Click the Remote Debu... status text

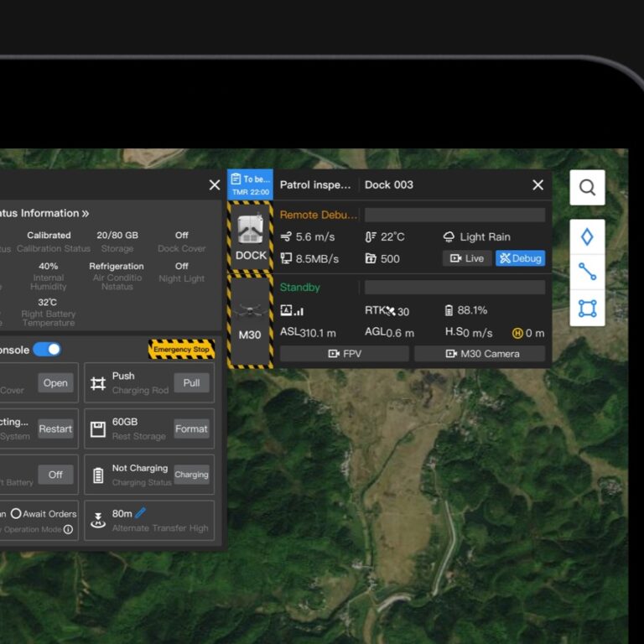[319, 215]
